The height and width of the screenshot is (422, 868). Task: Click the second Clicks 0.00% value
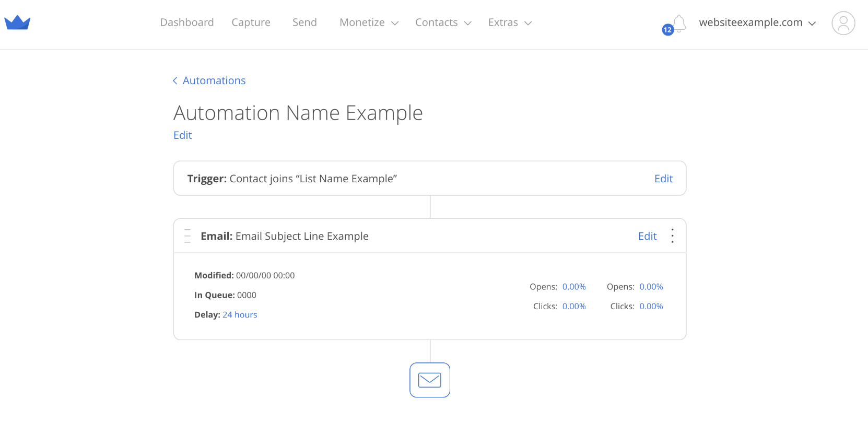pyautogui.click(x=651, y=307)
